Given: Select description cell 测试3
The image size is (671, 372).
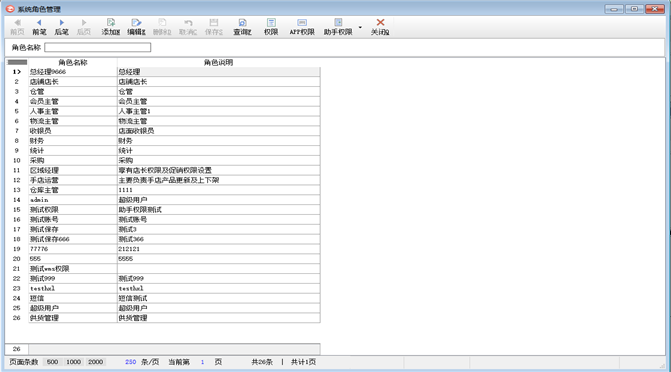Looking at the screenshot, I should point(218,229).
